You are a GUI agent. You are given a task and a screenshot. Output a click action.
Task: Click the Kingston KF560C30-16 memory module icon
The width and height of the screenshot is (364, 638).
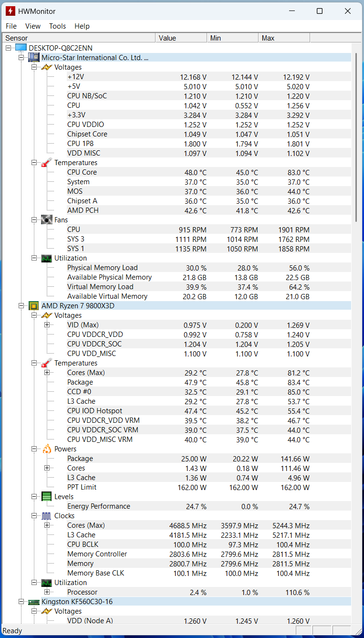click(34, 602)
